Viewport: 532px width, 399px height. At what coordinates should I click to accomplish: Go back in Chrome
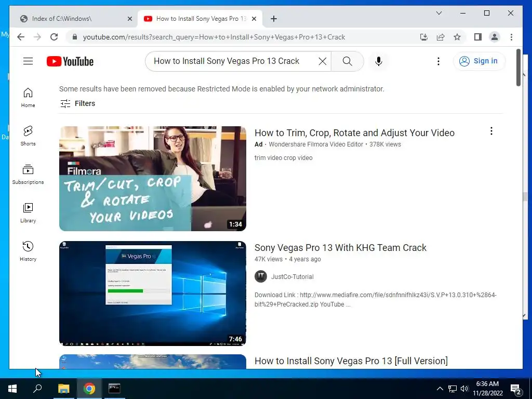[x=21, y=37]
